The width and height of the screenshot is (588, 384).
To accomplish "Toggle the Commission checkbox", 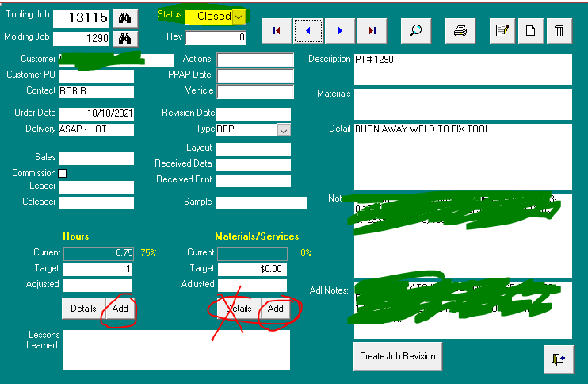I will click(x=63, y=173).
